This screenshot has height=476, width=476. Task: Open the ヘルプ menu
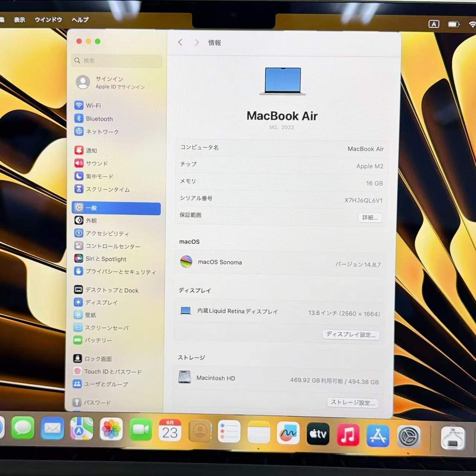coord(80,20)
